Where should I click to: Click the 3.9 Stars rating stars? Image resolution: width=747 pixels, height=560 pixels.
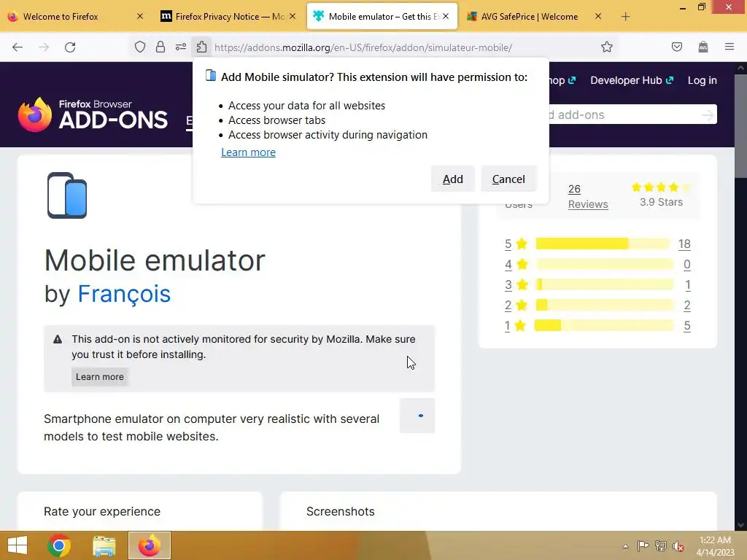tap(661, 187)
